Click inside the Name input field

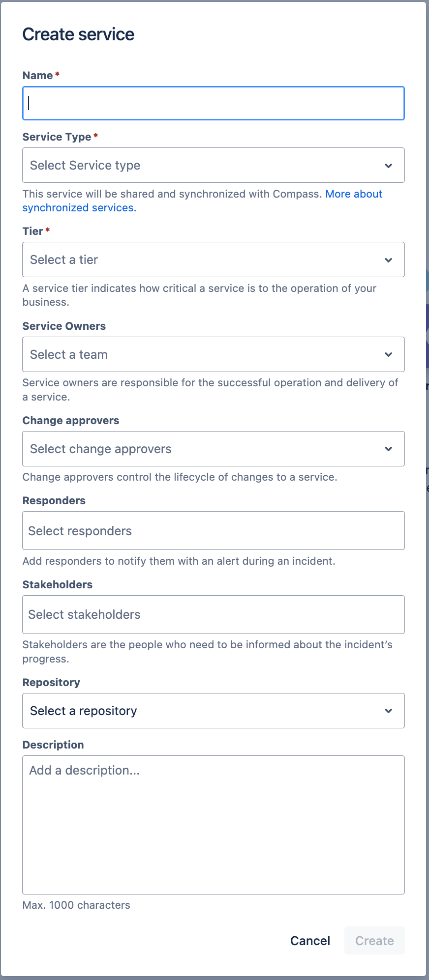click(213, 103)
